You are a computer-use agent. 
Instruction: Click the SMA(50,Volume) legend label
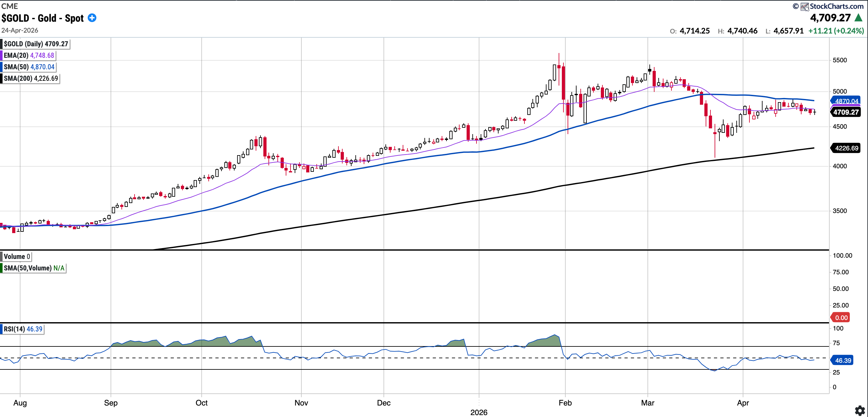coord(34,268)
